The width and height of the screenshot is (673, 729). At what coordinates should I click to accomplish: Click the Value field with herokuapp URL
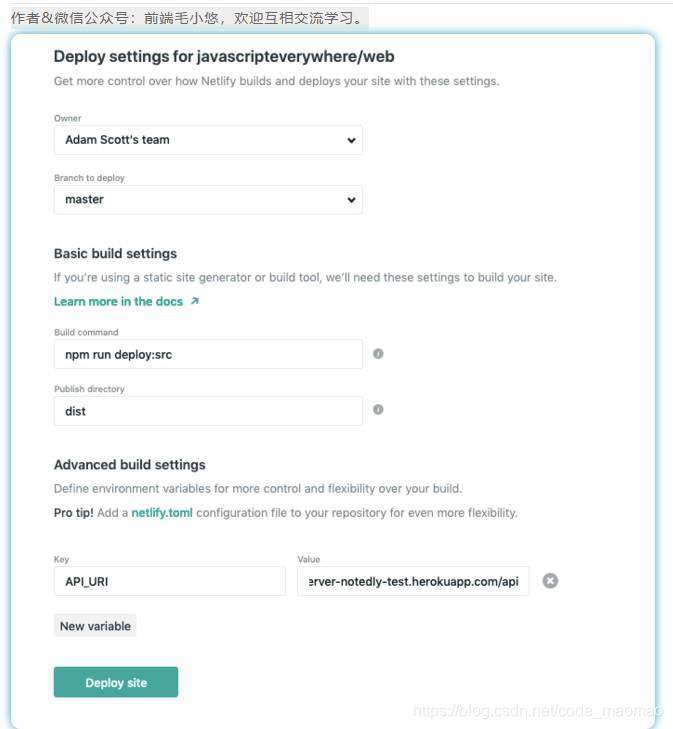[x=413, y=581]
